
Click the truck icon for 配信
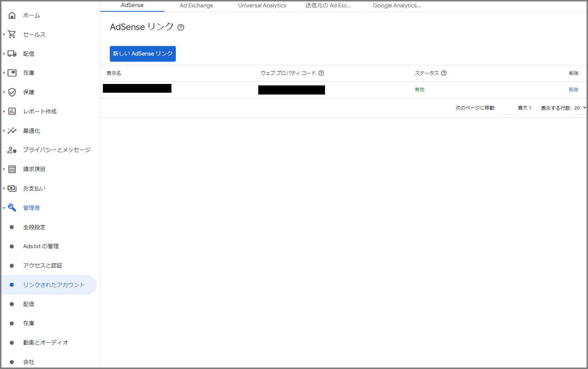pos(12,54)
